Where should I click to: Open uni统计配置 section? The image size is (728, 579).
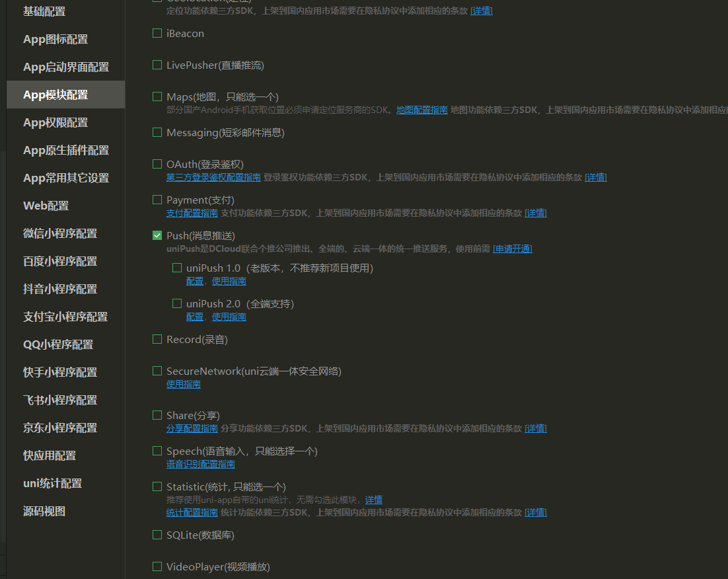52,483
